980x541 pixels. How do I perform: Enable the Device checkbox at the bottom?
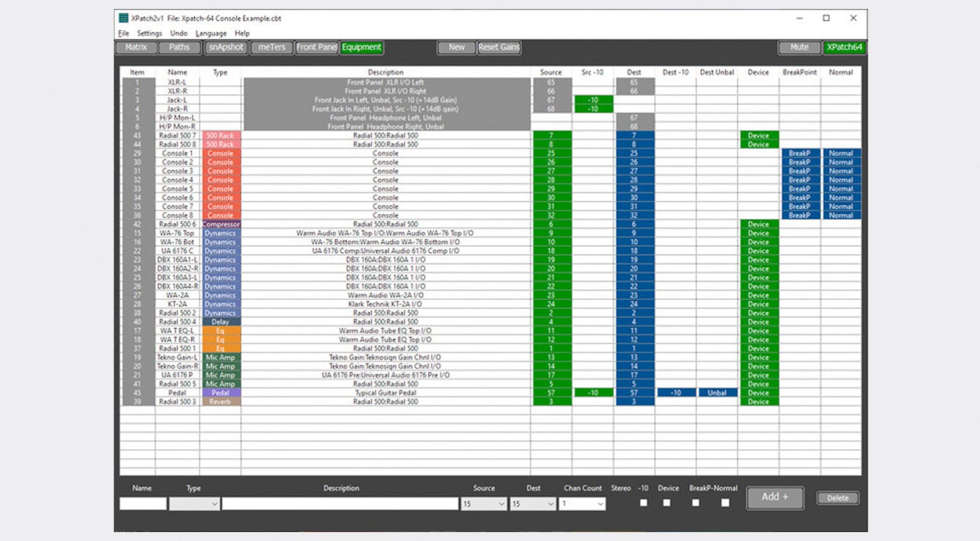pyautogui.click(x=667, y=503)
